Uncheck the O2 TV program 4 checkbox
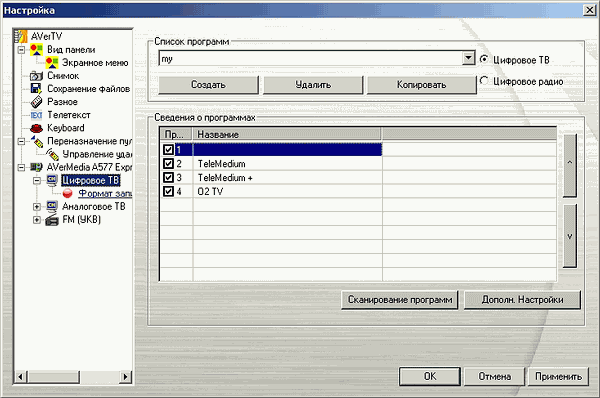The height and width of the screenshot is (398, 600). [x=168, y=191]
